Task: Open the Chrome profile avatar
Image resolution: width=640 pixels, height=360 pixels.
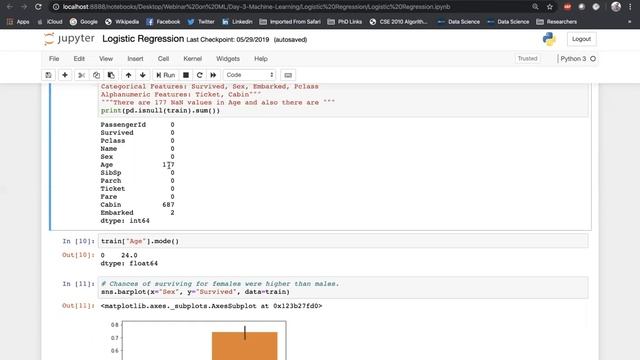Action: [616, 7]
